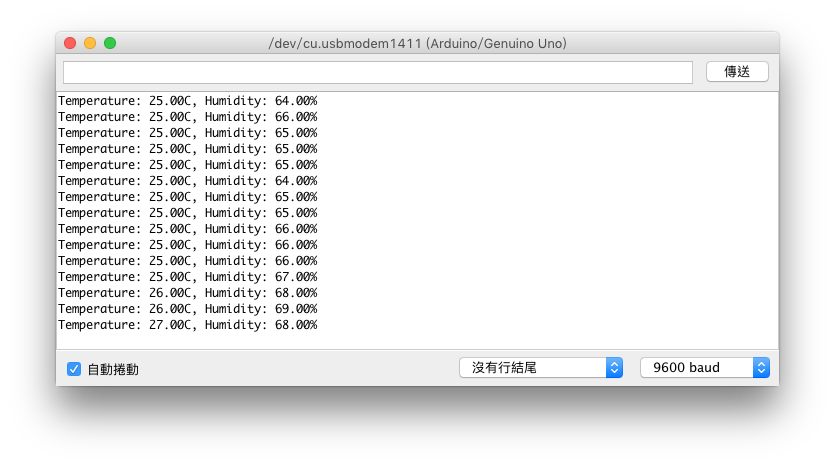Toggle the 自動捲動 autoscroll checkbox

(x=74, y=369)
